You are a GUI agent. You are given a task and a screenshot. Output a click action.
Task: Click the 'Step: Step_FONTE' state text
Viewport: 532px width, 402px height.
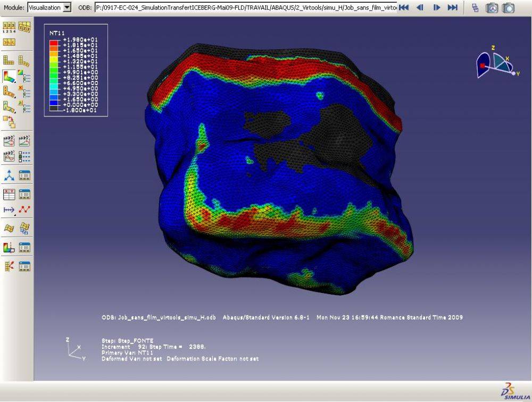128,341
